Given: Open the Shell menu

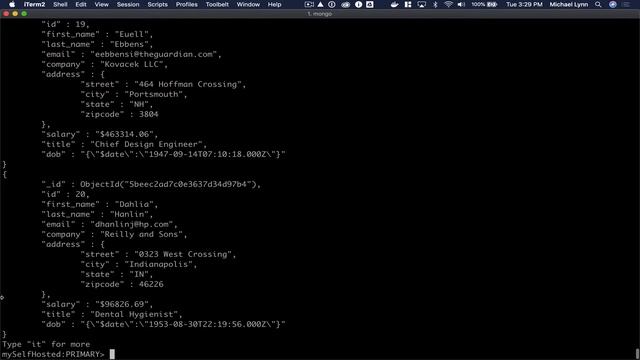Looking at the screenshot, I should point(60,4).
